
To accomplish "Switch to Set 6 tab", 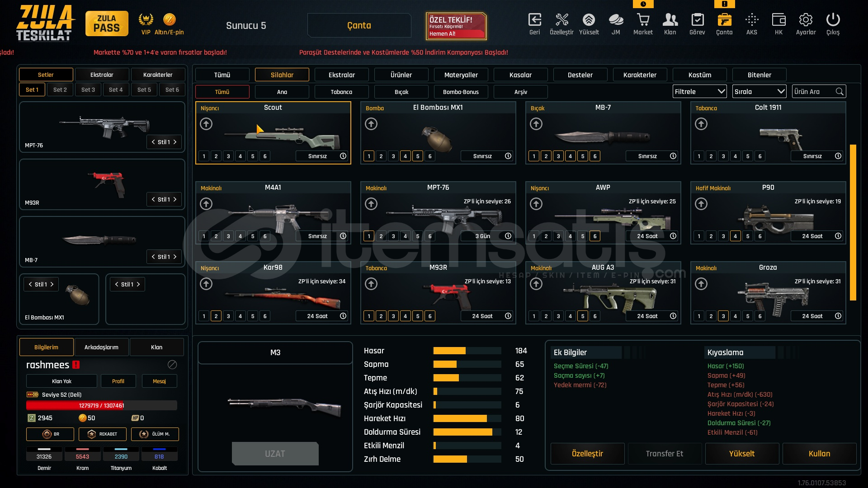I will pyautogui.click(x=172, y=89).
